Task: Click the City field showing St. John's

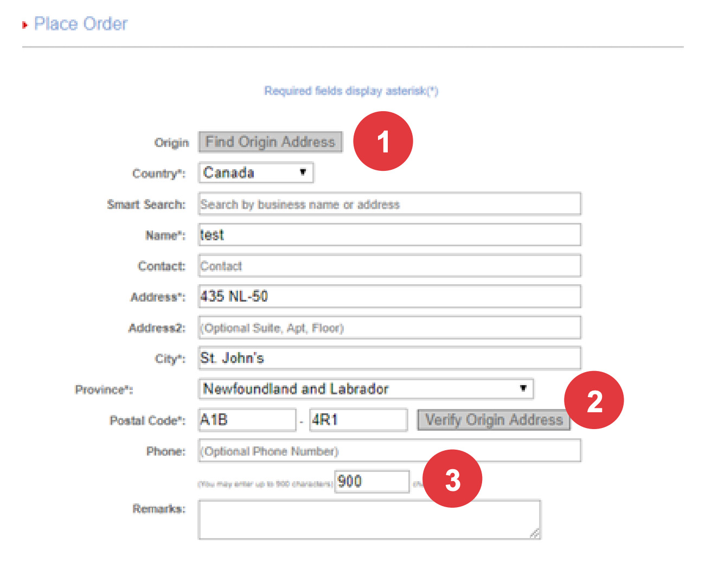Action: 389,358
